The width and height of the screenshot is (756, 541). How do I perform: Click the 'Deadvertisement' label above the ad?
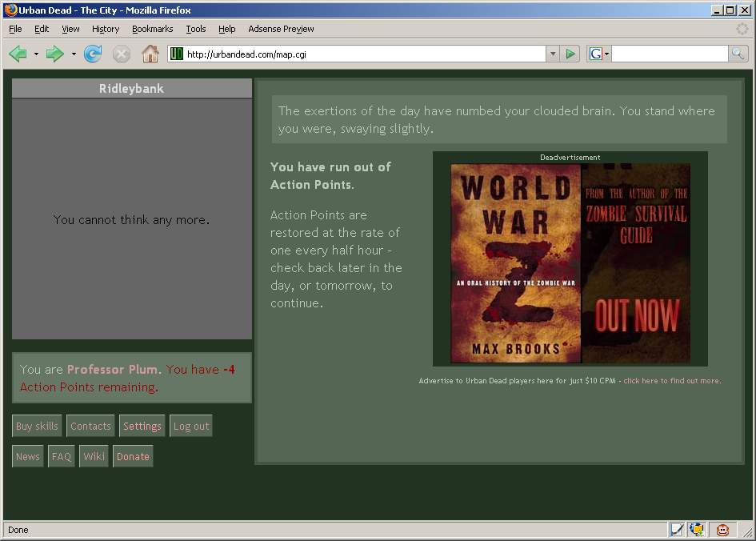[570, 157]
